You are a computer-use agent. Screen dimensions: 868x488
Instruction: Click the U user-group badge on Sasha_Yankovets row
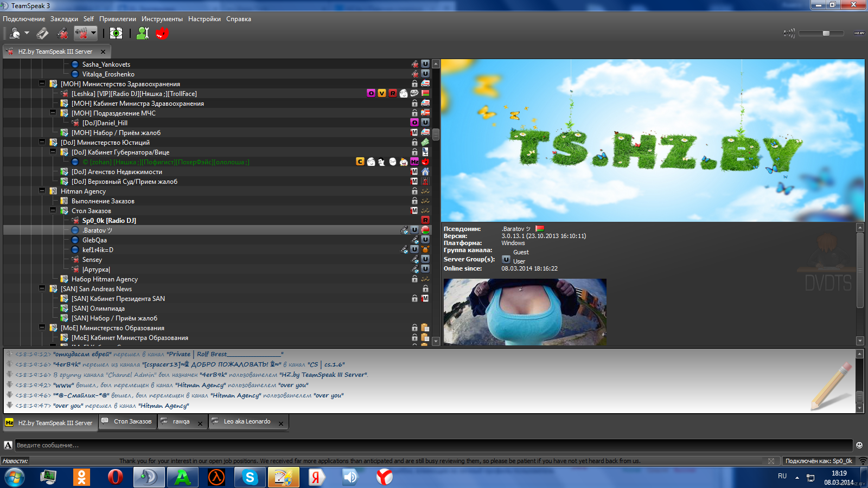click(425, 64)
